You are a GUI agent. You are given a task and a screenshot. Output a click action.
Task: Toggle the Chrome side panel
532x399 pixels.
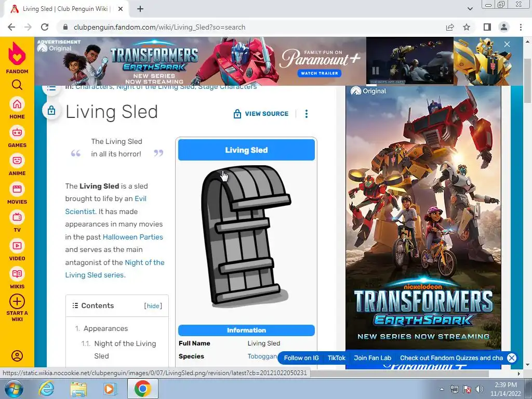point(487,27)
